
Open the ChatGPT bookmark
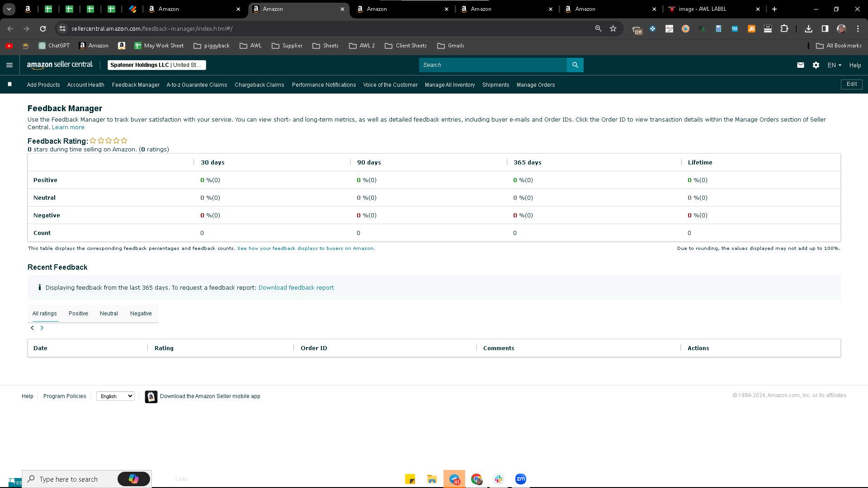pos(54,46)
